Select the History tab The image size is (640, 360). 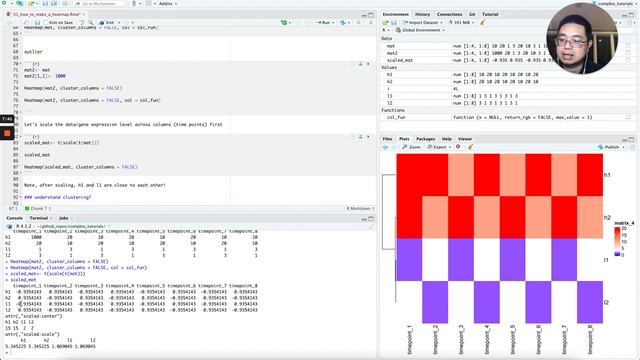(x=422, y=14)
